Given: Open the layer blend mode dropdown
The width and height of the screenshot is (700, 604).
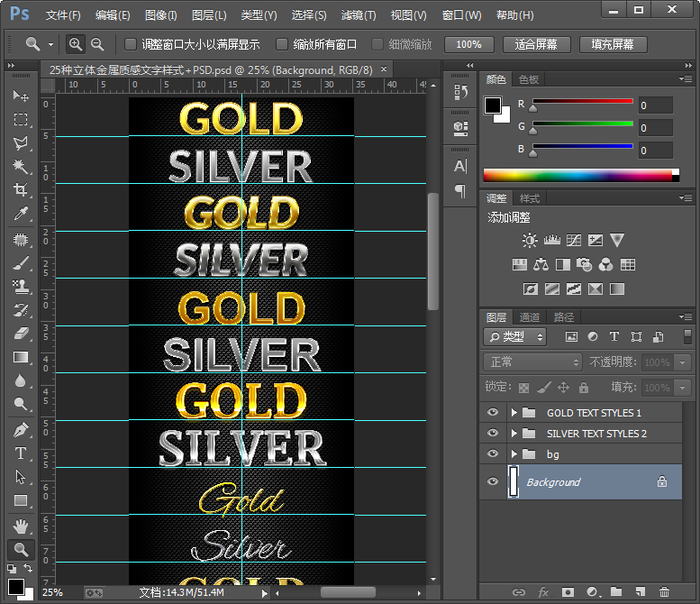Looking at the screenshot, I should click(x=533, y=361).
